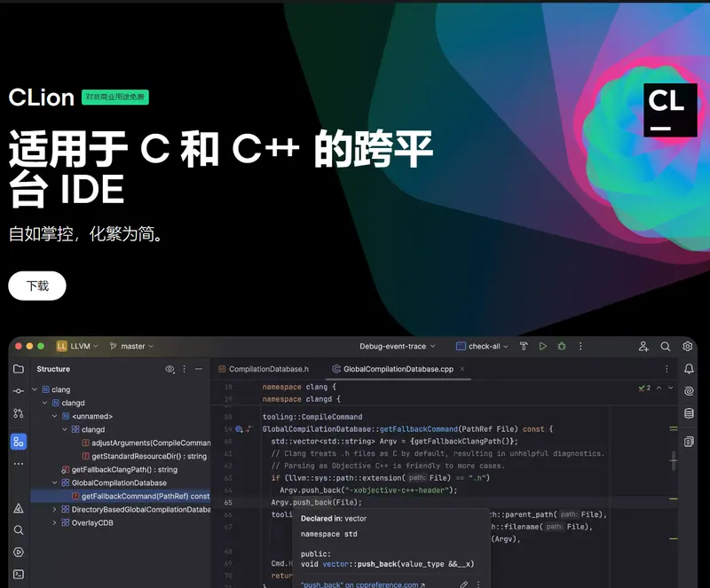Open the Find magnifier in left sidebar
710x588 pixels.
[19, 529]
